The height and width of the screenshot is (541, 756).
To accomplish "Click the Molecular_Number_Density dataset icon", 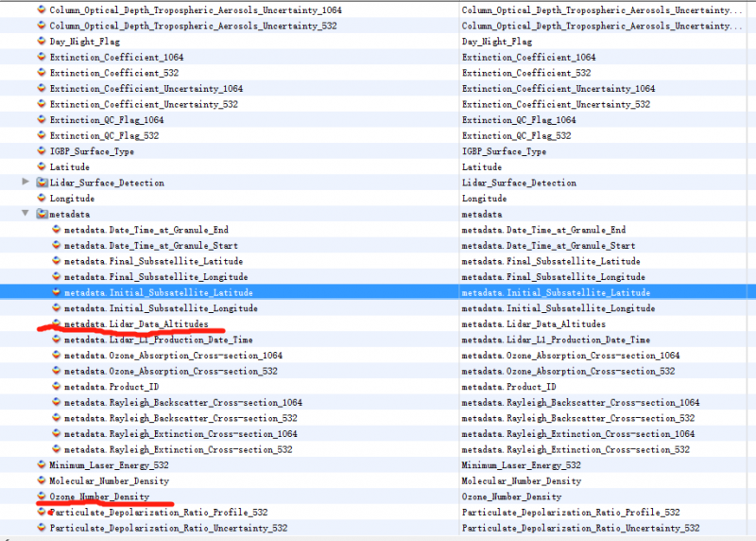I will [42, 480].
